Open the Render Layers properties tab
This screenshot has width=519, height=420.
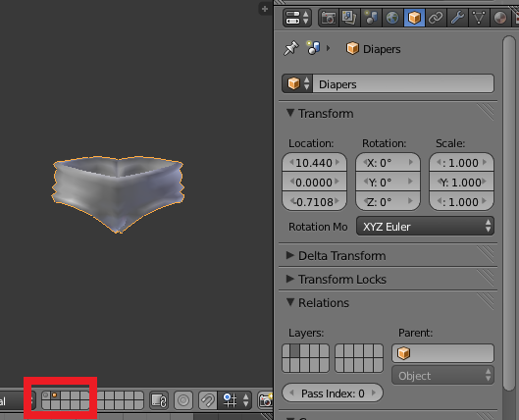click(x=349, y=18)
